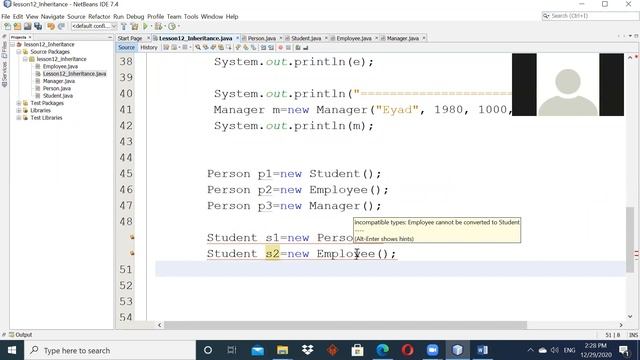Click the Redo toolbar icon
The image size is (640, 360).
click(x=61, y=27)
